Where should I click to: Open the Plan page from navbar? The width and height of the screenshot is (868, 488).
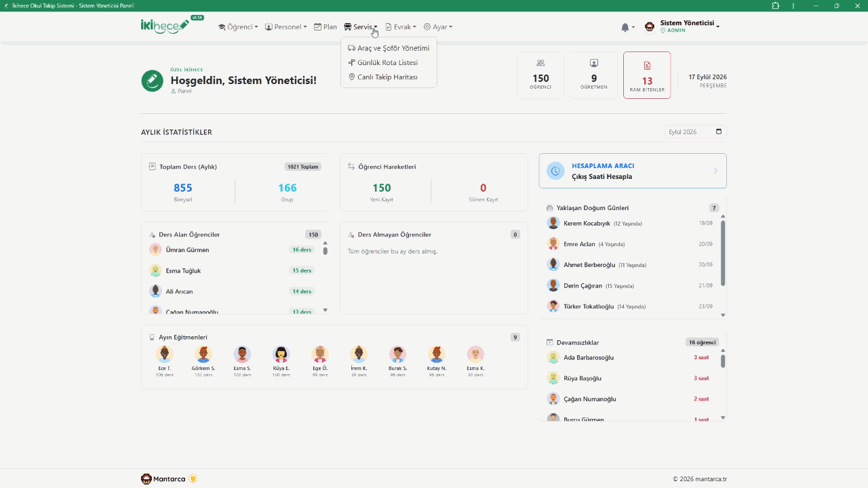click(x=325, y=27)
